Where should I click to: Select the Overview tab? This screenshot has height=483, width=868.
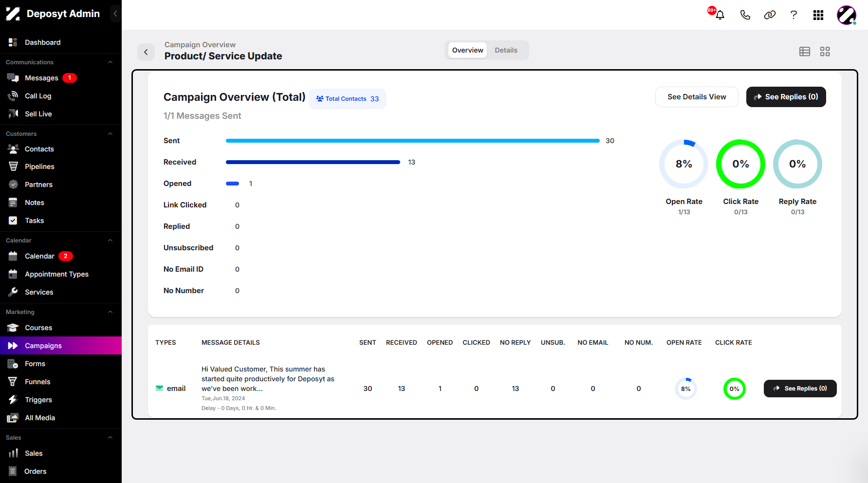coord(467,50)
